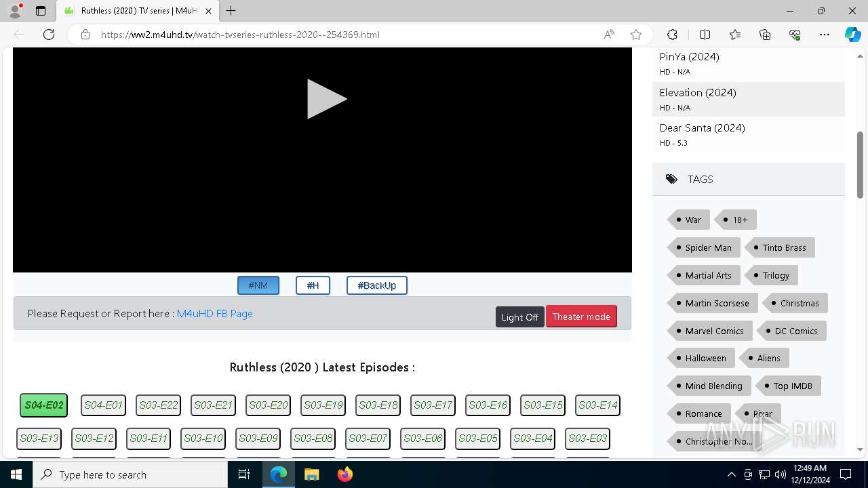Click the address bar URL

point(240,35)
